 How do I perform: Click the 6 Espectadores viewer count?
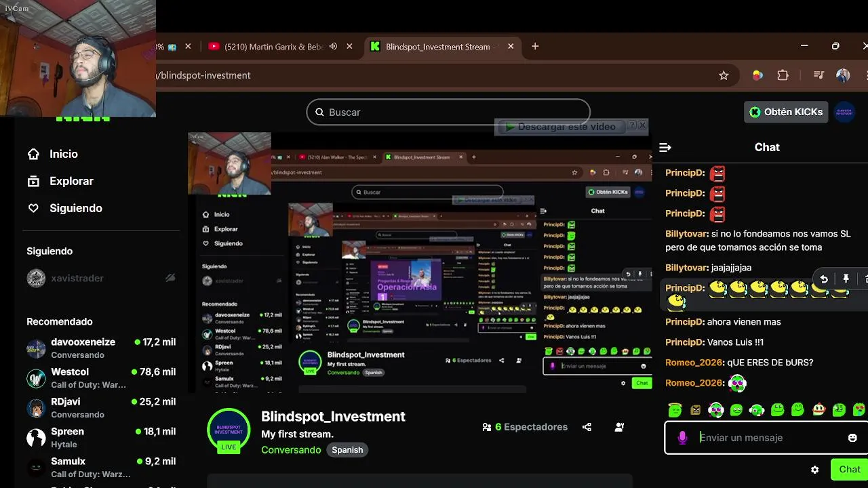531,427
